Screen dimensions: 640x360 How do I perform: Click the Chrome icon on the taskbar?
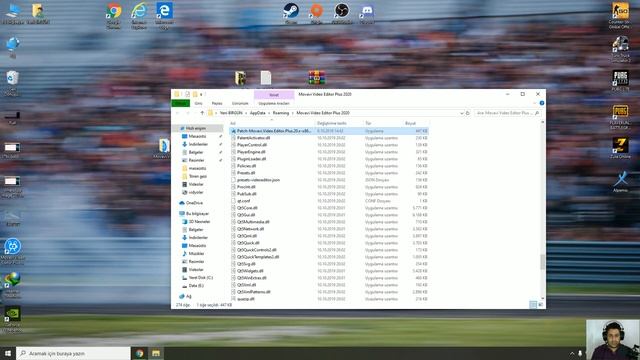tap(139, 353)
